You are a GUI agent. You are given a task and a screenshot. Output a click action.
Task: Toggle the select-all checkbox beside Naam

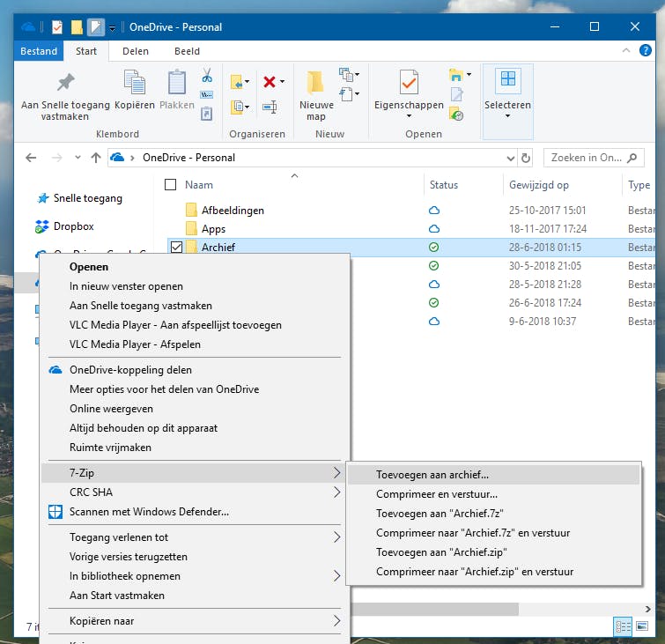(x=170, y=184)
